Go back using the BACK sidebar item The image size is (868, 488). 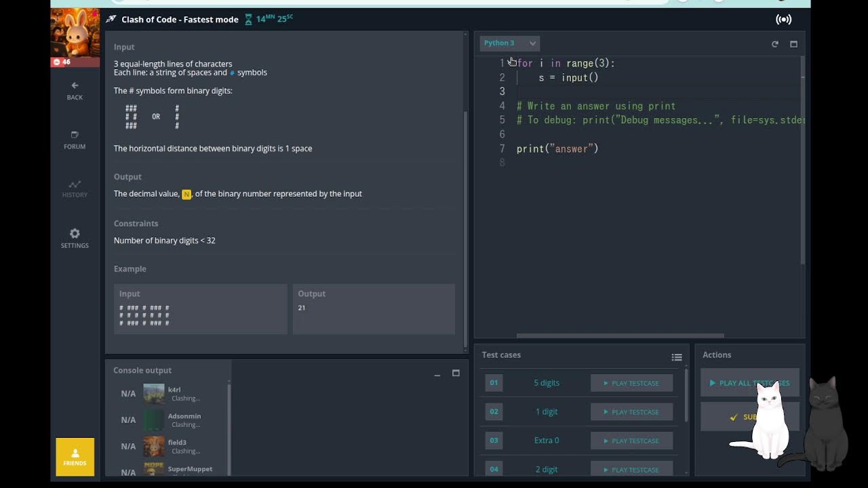point(75,91)
